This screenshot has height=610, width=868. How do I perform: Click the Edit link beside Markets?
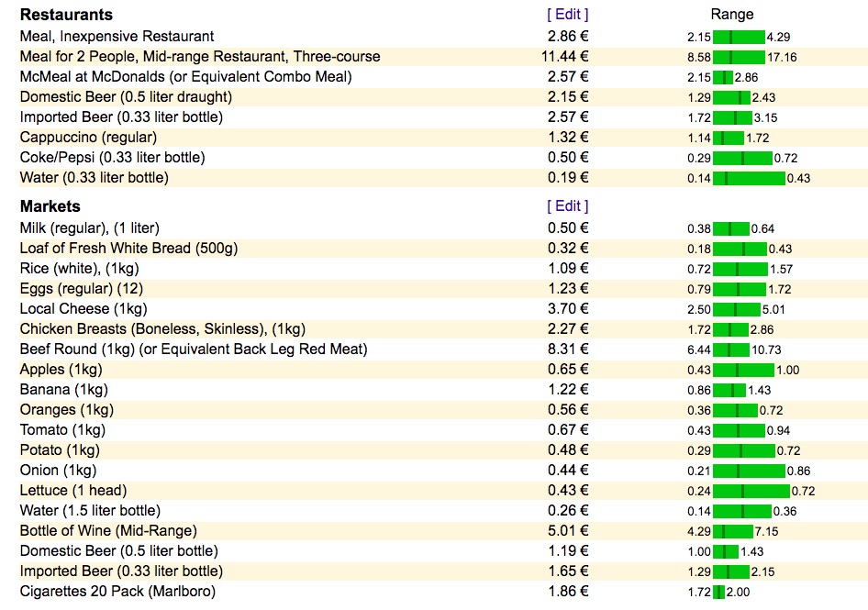coord(567,205)
